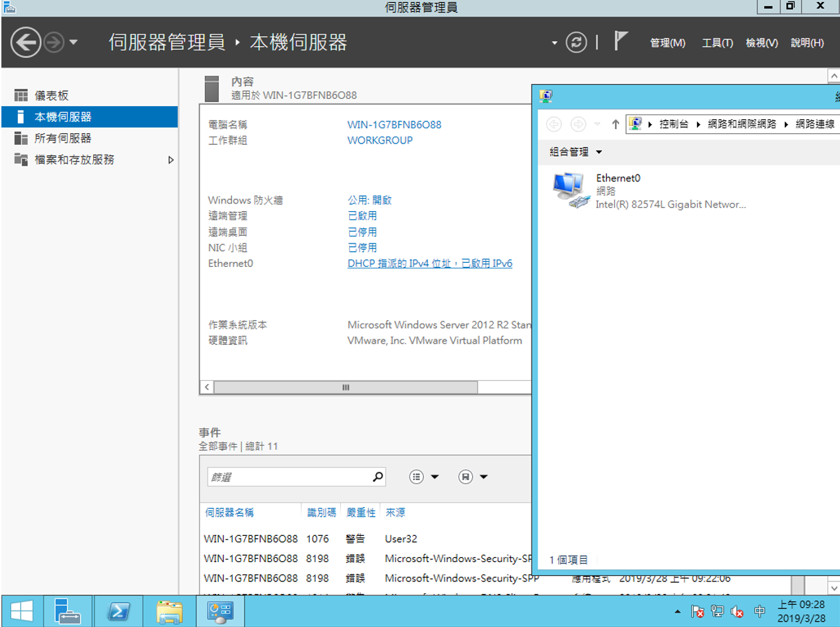Click the 篩選 filter box in events

(289, 477)
